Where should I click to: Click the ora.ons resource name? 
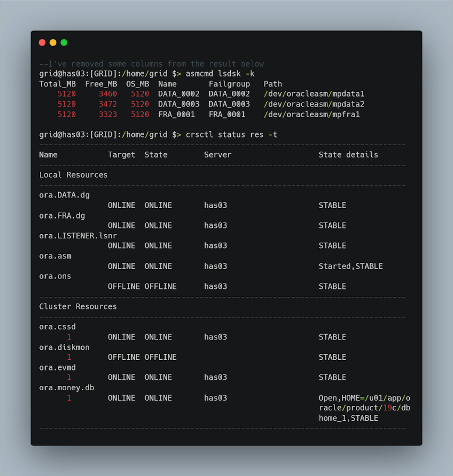pyautogui.click(x=55, y=276)
